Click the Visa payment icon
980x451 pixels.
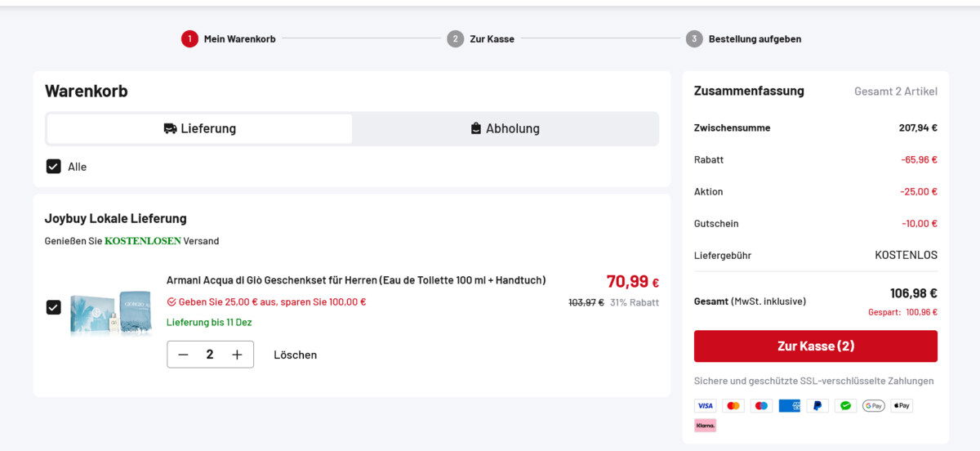[x=705, y=406]
